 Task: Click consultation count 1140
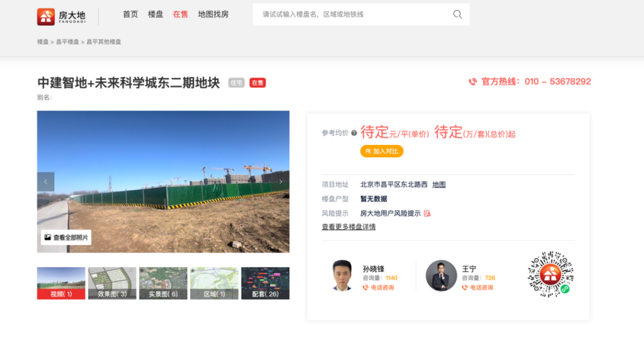click(x=391, y=278)
